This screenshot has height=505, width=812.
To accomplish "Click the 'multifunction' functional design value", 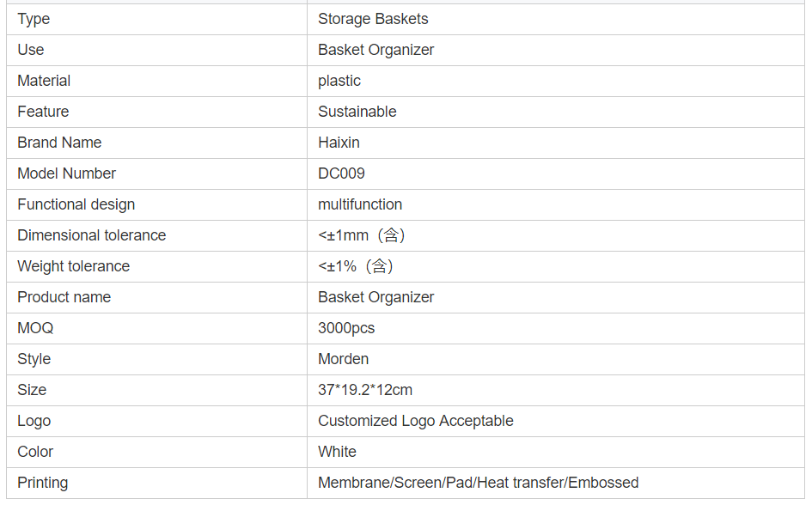I will [360, 204].
